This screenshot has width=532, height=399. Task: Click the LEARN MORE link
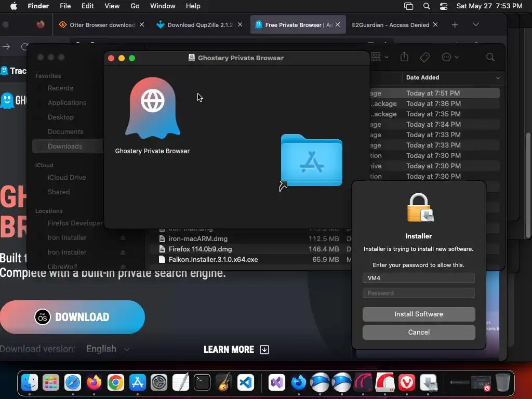236,350
